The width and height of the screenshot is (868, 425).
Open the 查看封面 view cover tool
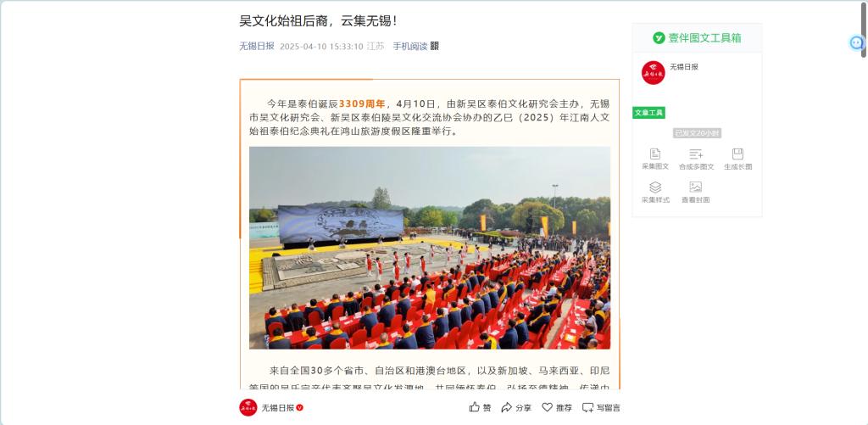pyautogui.click(x=695, y=187)
